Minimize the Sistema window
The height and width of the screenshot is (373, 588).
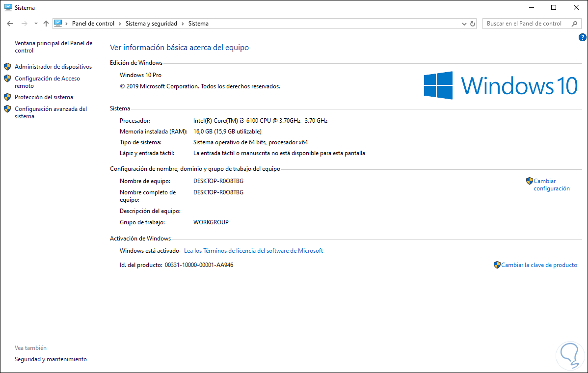532,7
